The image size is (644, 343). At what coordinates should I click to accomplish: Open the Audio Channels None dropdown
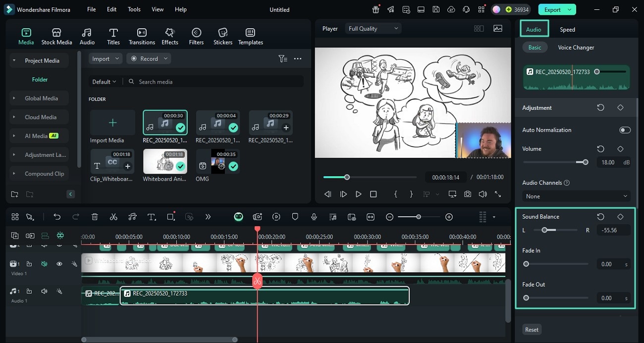coord(577,196)
